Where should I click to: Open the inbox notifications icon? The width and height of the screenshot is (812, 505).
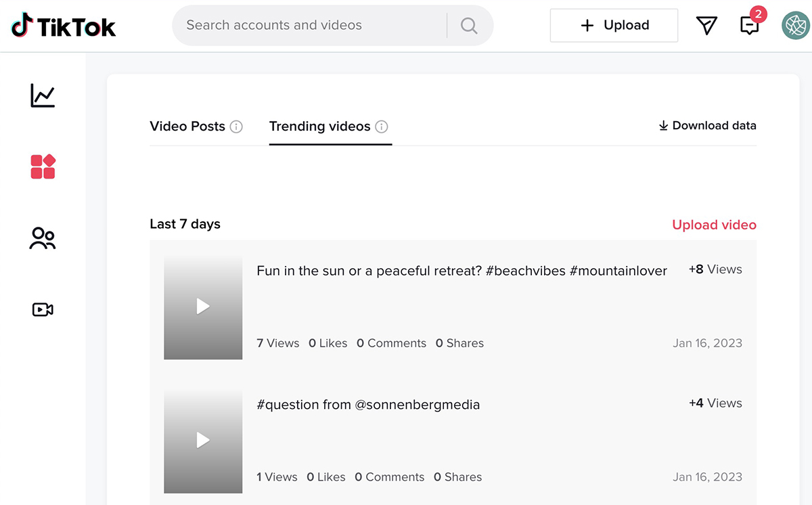point(749,26)
